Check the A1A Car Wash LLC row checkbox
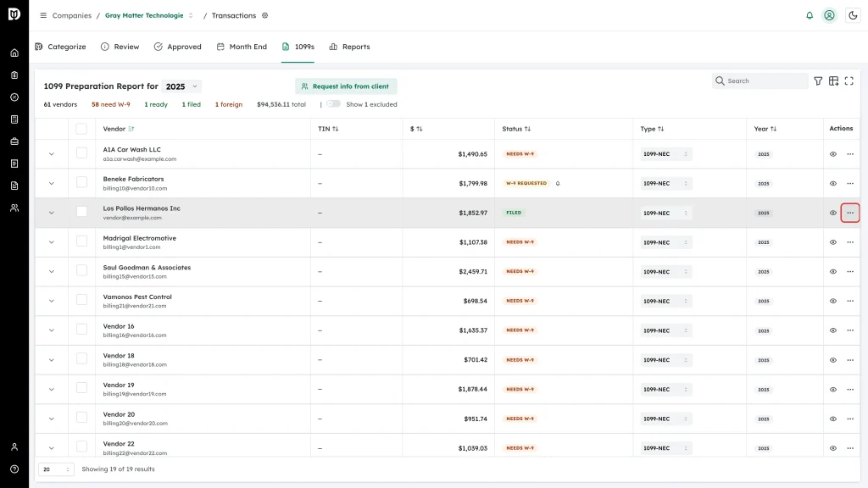868x488 pixels. pyautogui.click(x=81, y=152)
